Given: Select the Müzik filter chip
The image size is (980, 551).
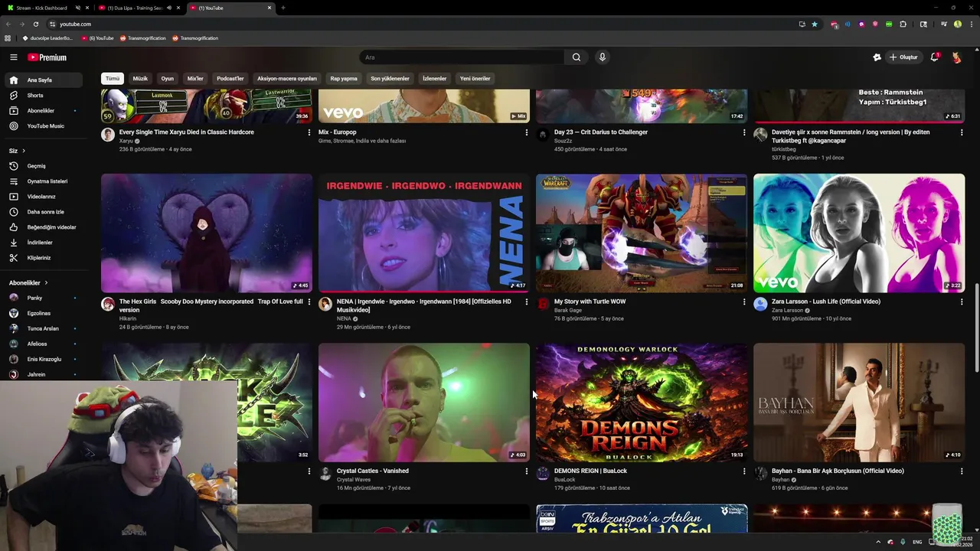Looking at the screenshot, I should pos(140,79).
